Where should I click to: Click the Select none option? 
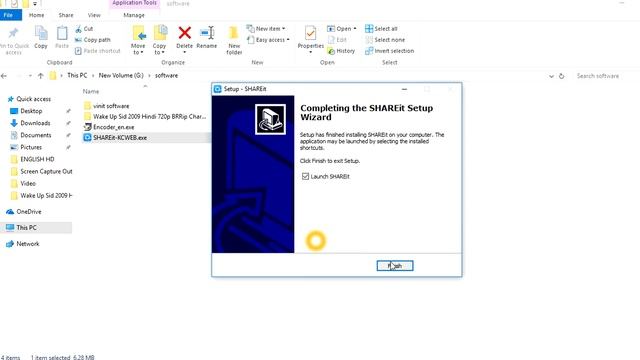click(x=385, y=40)
